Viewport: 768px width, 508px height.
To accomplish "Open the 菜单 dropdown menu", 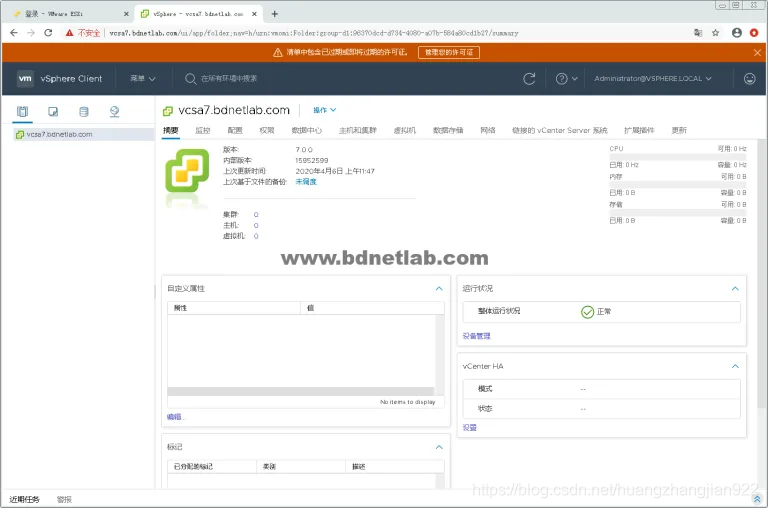I will [x=143, y=78].
